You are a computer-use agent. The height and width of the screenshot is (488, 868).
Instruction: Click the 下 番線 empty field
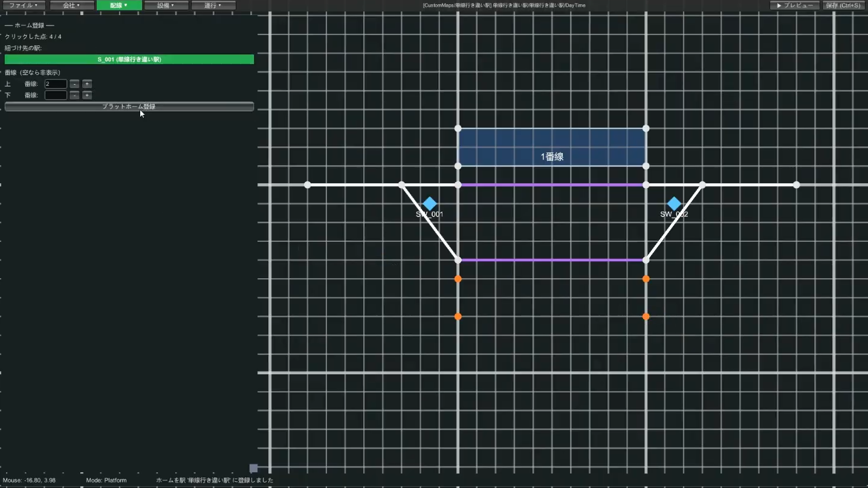[x=56, y=95]
